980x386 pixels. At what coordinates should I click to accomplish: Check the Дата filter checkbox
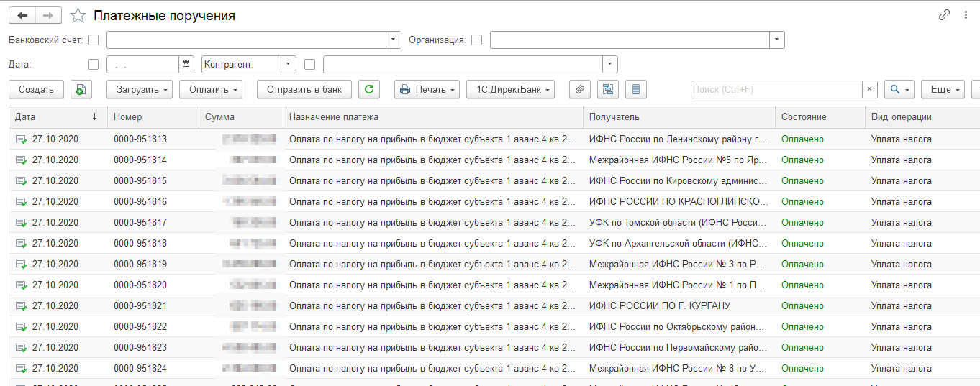[93, 64]
